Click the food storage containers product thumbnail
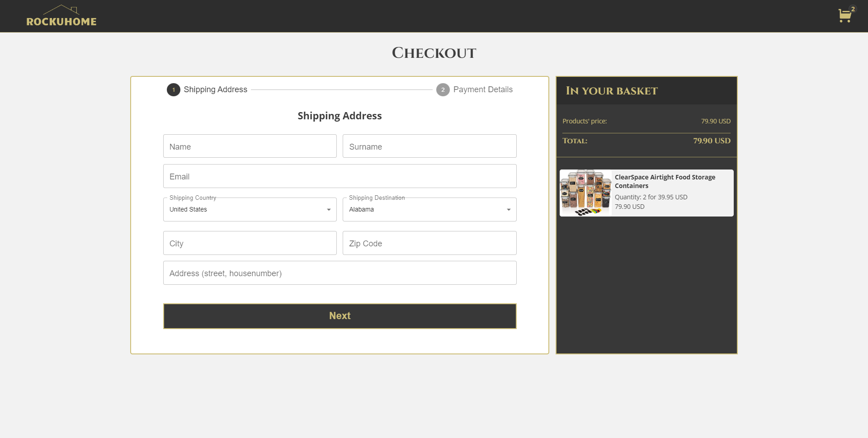The image size is (868, 438). pyautogui.click(x=585, y=193)
